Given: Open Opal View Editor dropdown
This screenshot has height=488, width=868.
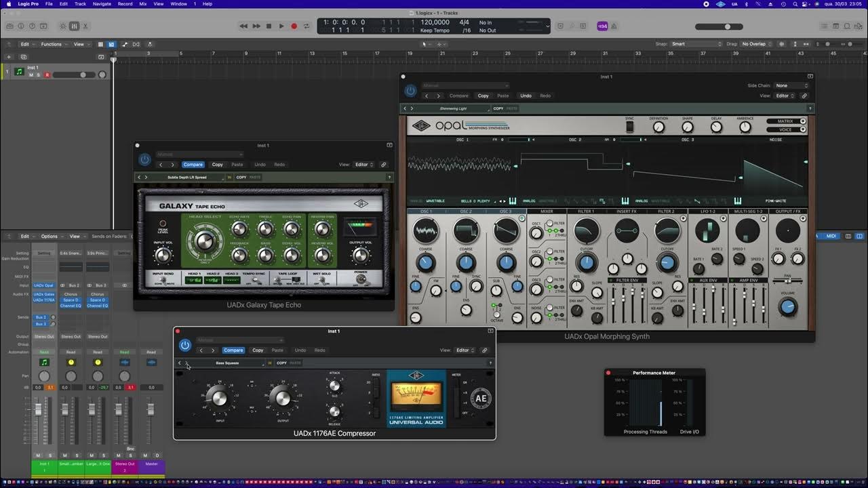Looking at the screenshot, I should click(x=785, y=96).
